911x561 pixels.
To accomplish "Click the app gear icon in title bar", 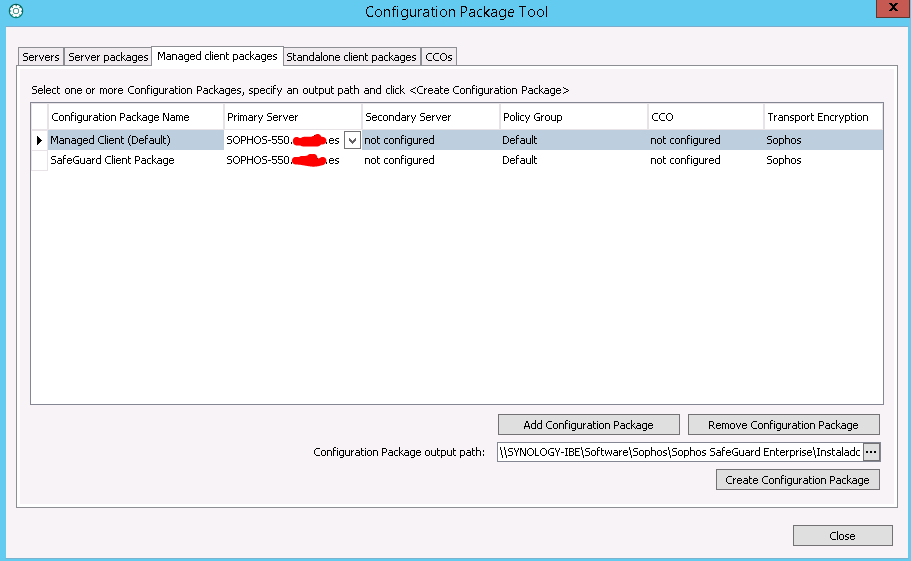I will click(x=15, y=11).
